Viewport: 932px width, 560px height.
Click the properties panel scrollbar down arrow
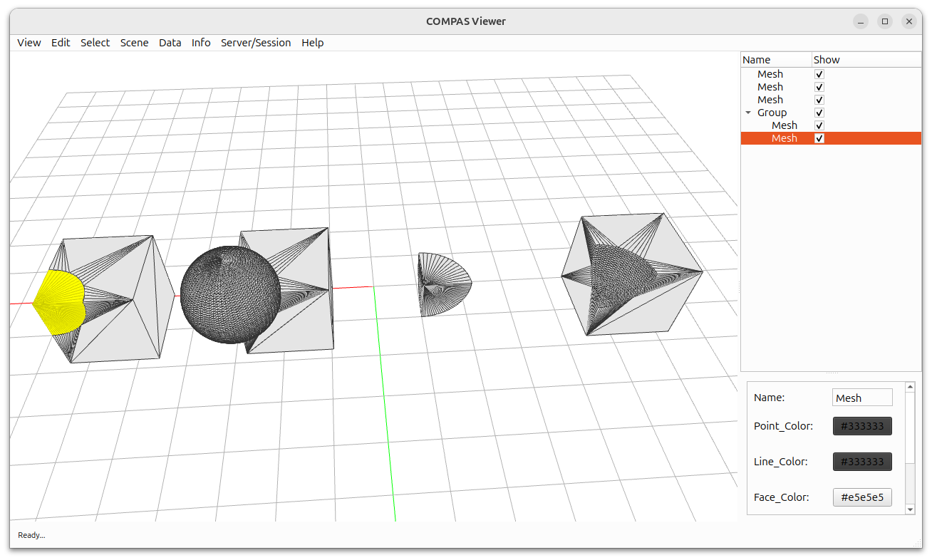(x=910, y=509)
